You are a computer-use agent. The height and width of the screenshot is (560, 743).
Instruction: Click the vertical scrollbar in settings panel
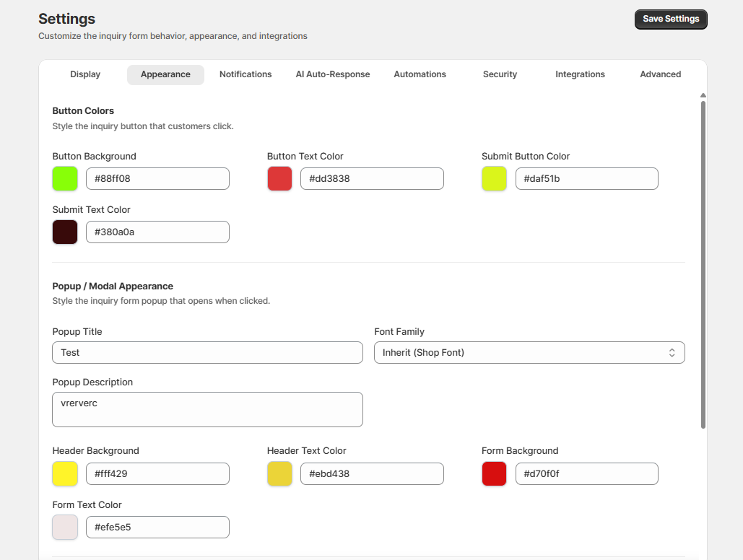(x=703, y=263)
